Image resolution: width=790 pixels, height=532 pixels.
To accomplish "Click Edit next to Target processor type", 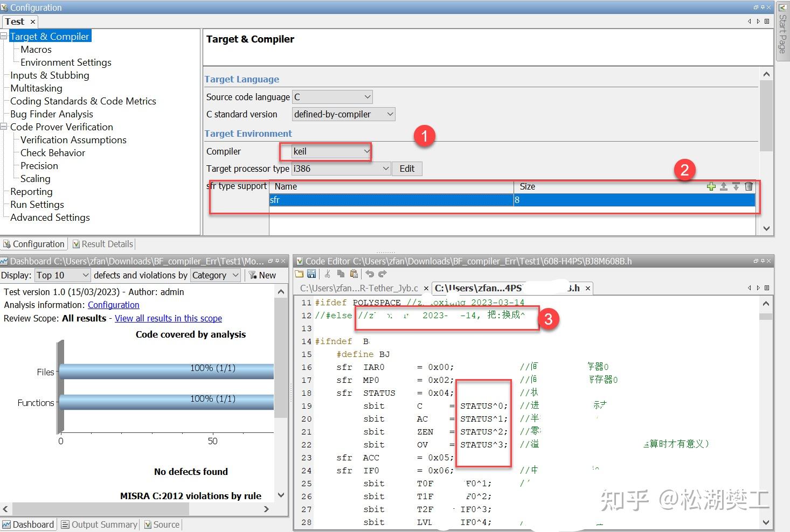I will (x=407, y=169).
